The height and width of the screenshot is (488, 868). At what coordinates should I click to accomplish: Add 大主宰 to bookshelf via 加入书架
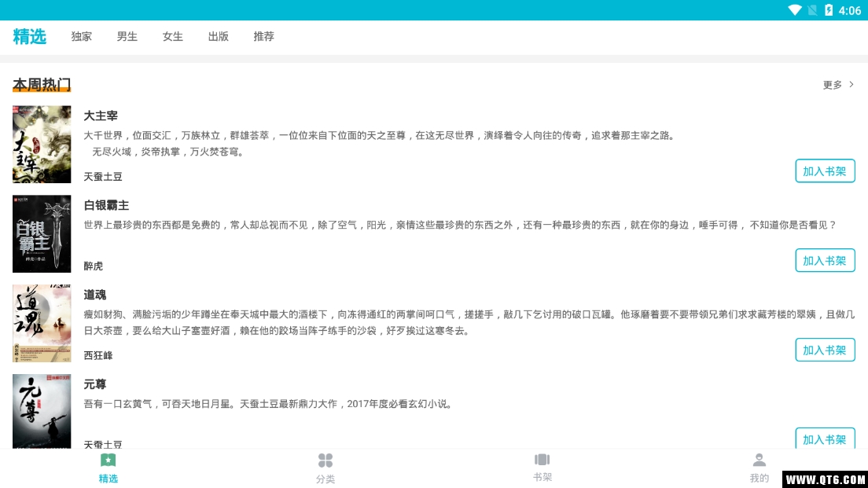(825, 171)
